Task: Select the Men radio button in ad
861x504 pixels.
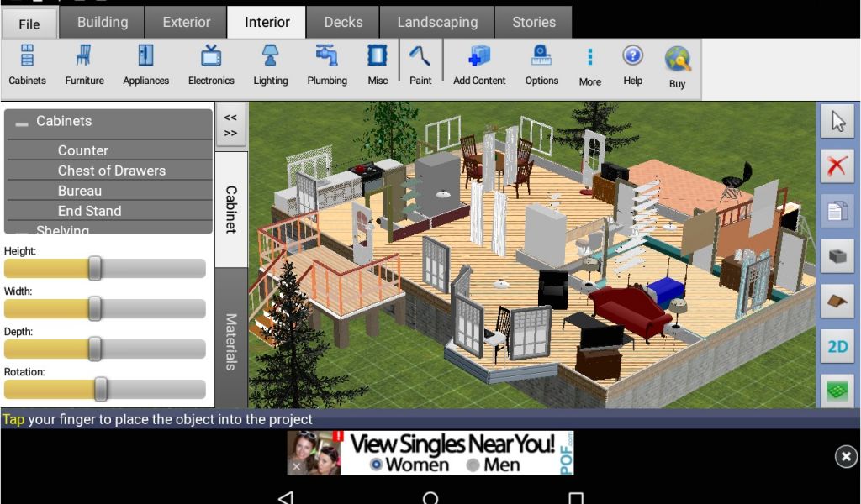Action: pyautogui.click(x=473, y=465)
